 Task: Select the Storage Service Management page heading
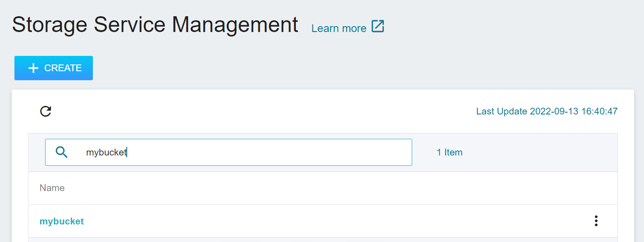(x=155, y=24)
